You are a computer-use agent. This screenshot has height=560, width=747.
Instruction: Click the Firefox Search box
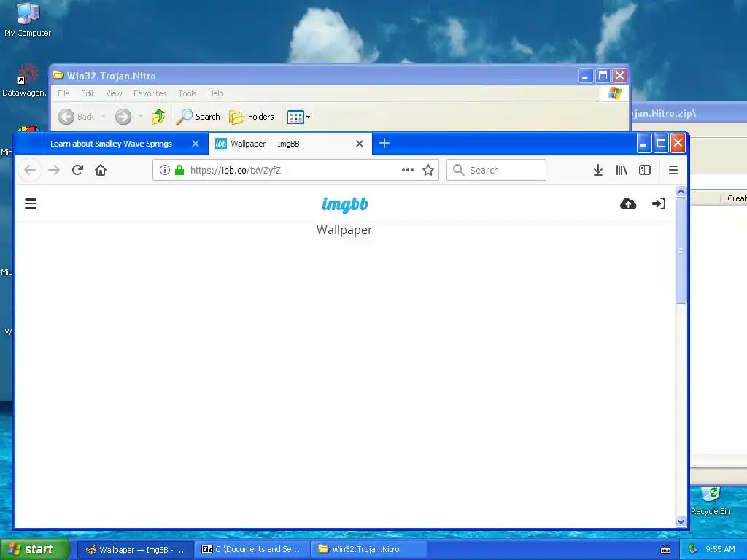[496, 170]
